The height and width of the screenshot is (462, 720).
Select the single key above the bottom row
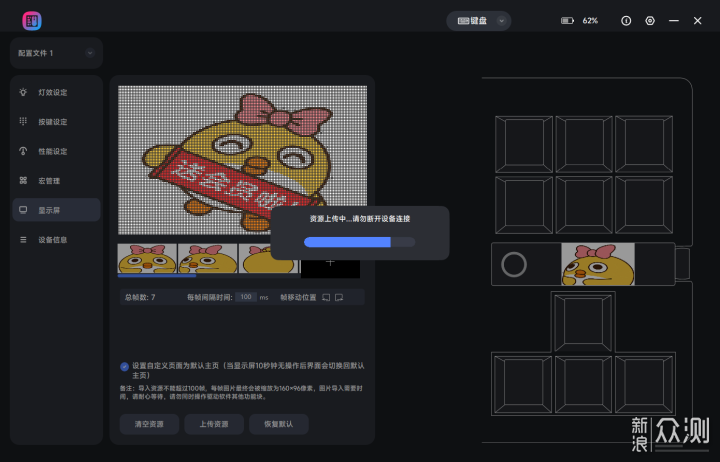(583, 323)
